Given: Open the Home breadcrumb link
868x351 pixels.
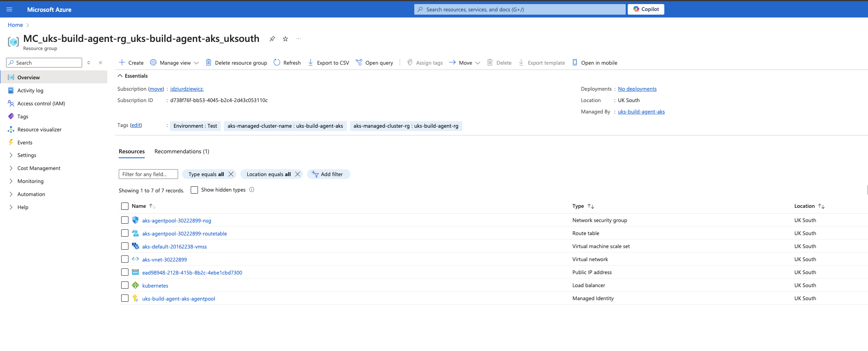Looking at the screenshot, I should tap(15, 25).
